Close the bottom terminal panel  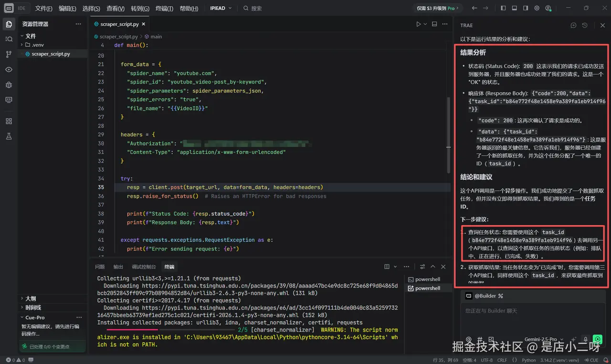pos(443,267)
